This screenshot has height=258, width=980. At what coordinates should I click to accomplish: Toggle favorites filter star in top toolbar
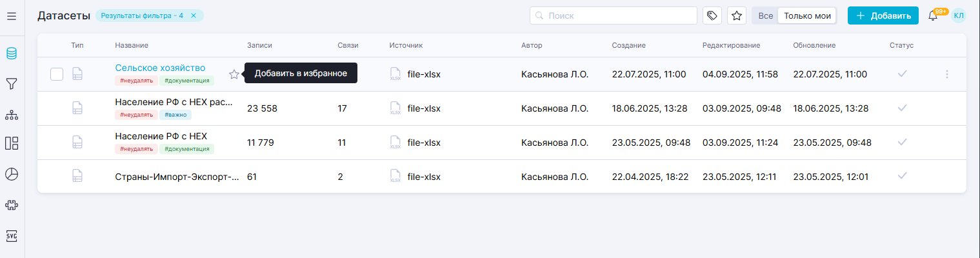click(x=737, y=15)
